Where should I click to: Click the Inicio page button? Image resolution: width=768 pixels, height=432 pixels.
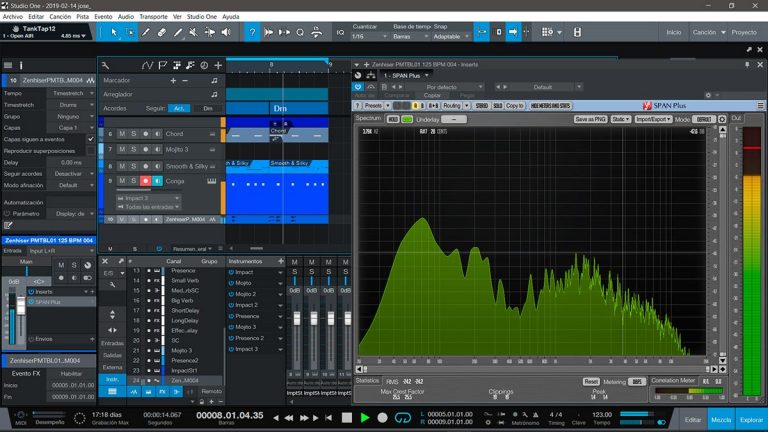673,32
